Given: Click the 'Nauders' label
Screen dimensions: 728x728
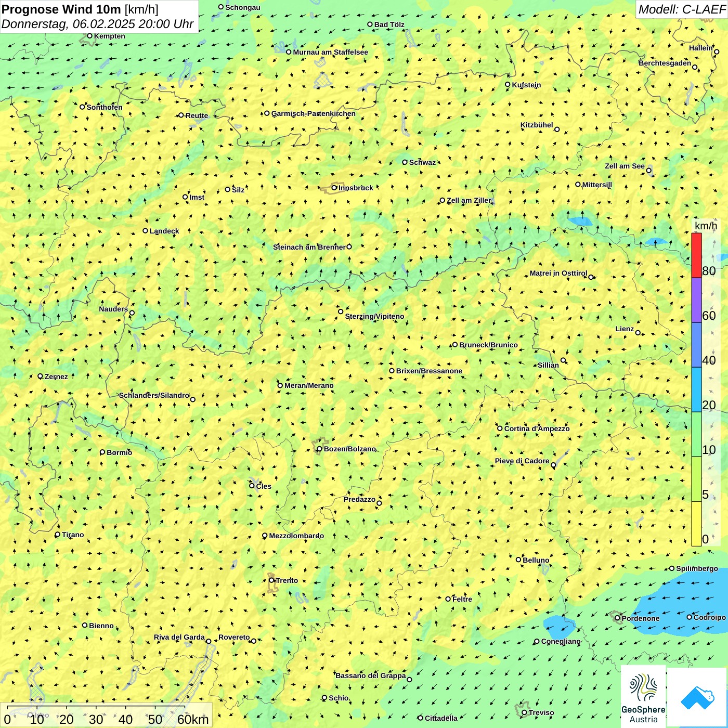Looking at the screenshot, I should coord(113,309).
